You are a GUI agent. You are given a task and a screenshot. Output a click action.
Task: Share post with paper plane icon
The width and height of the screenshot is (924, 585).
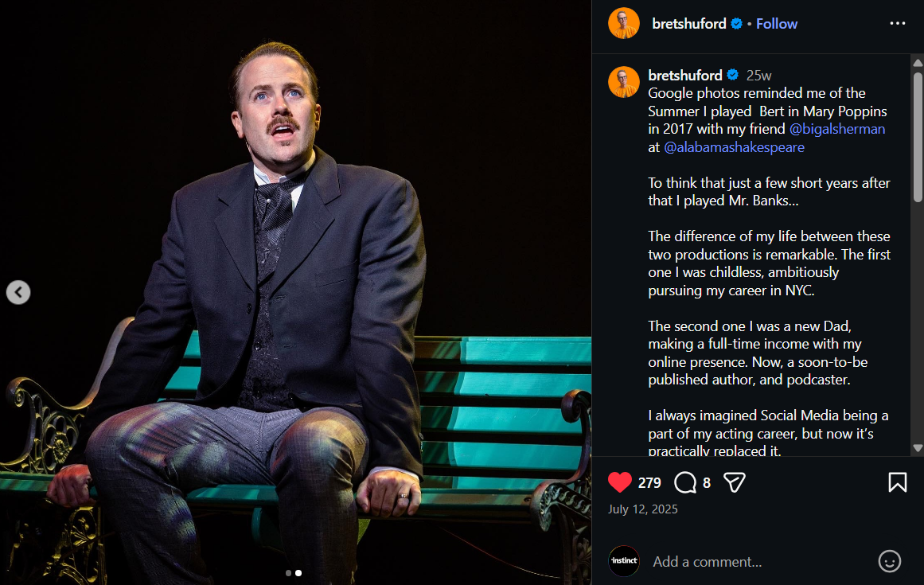(x=734, y=482)
